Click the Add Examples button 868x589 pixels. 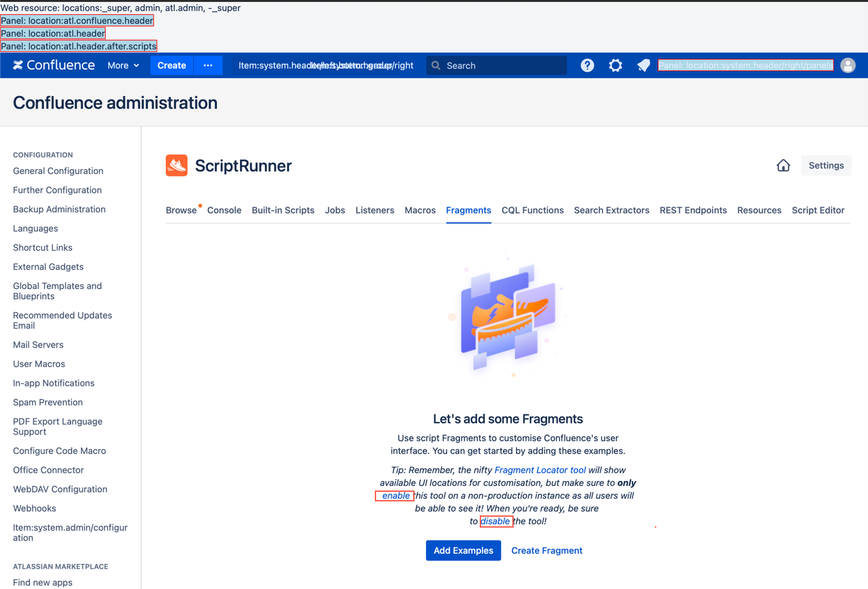463,551
